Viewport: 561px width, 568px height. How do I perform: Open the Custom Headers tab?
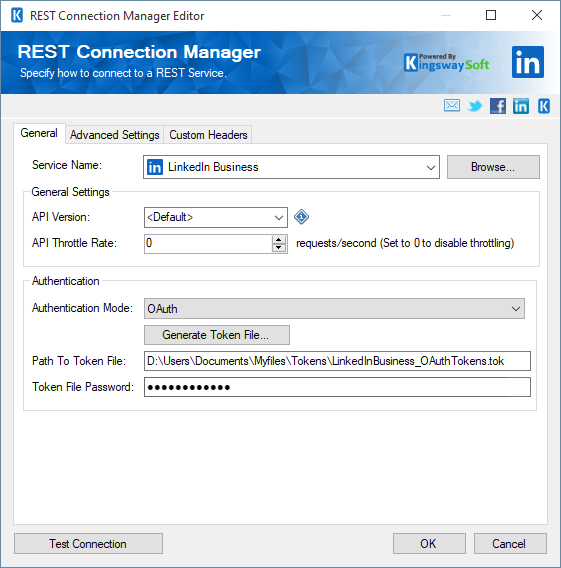208,135
